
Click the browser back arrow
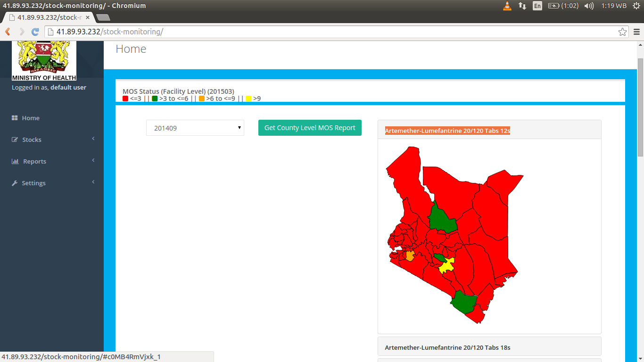click(x=8, y=32)
